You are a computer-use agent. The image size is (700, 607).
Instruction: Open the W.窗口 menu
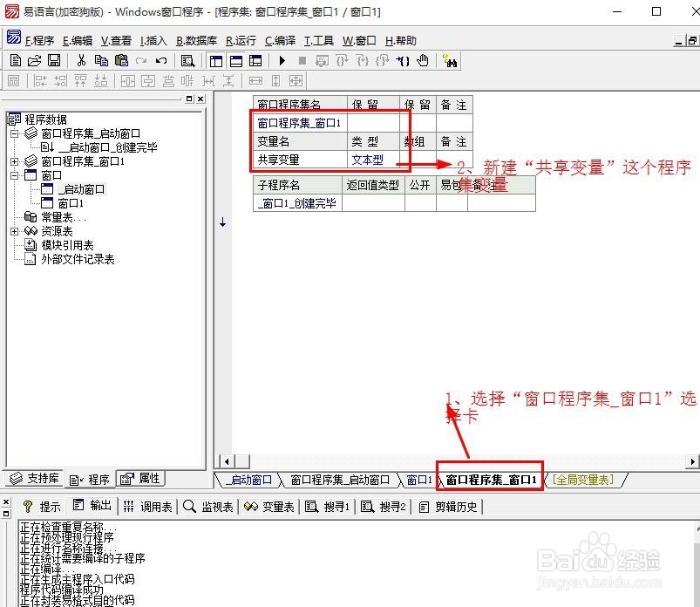point(359,41)
